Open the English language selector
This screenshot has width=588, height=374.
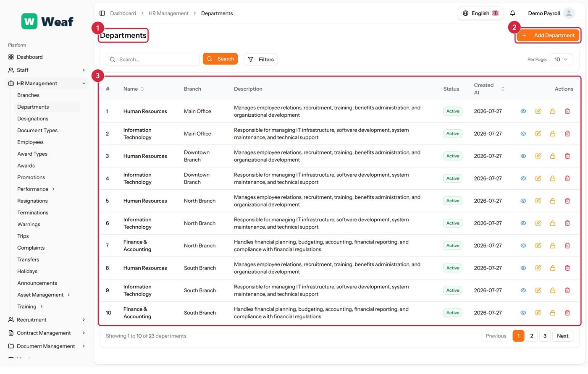point(480,13)
